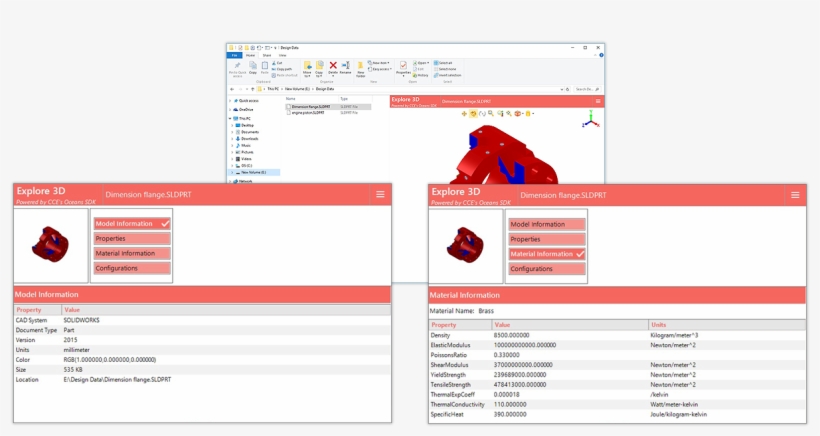Open the File tab in Explorer
Image resolution: width=820 pixels, height=436 pixels.
234,55
